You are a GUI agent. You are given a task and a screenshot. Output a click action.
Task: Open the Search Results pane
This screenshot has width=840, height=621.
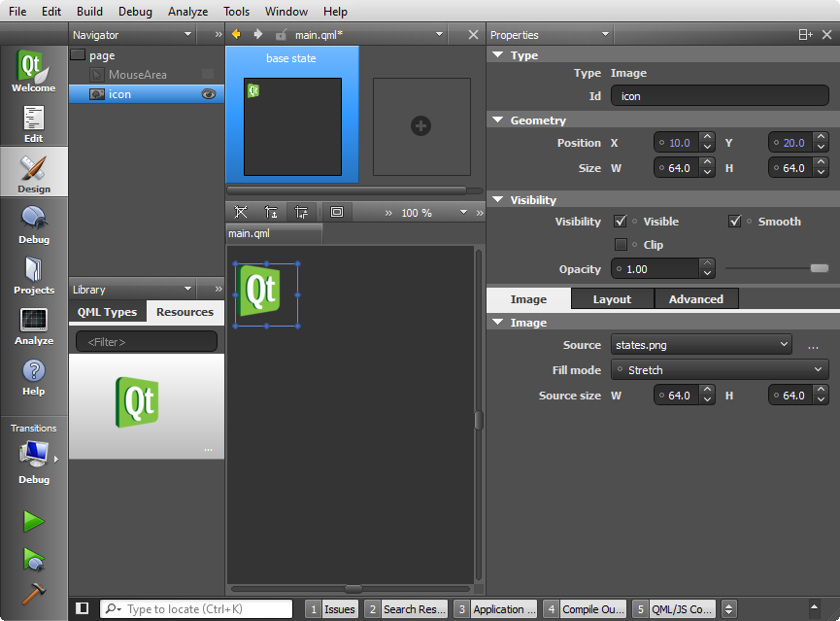(406, 609)
